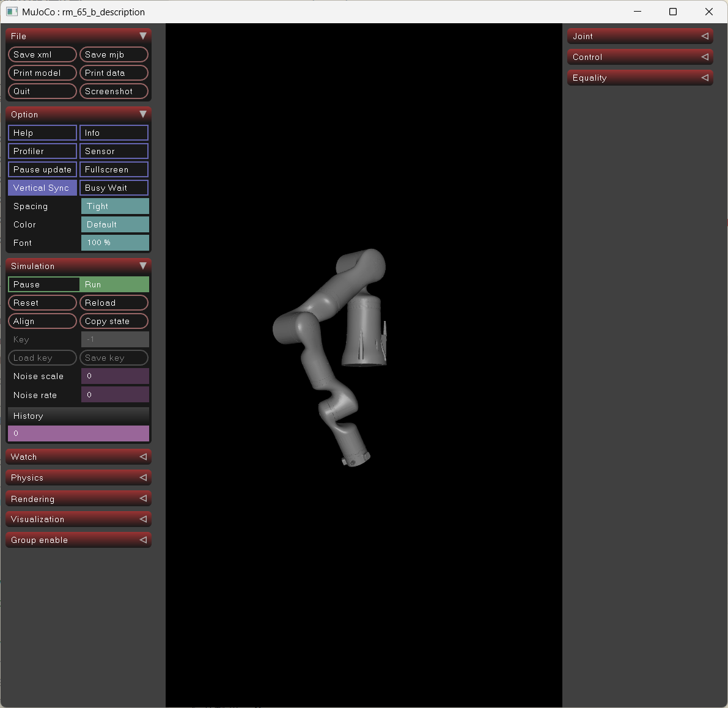The image size is (728, 708).
Task: Adjust the Noise scale slider
Action: click(115, 376)
